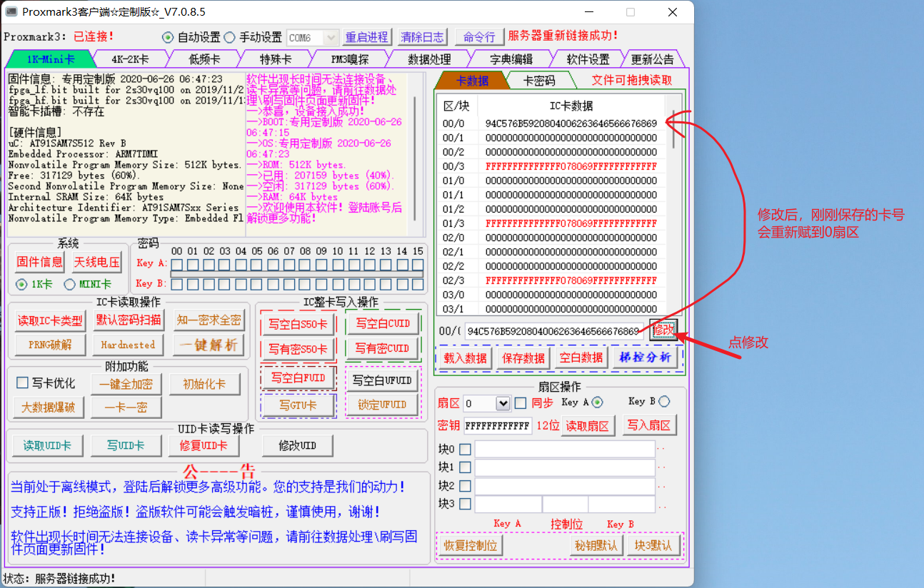Click the Proxmark3 app icon in title bar
924x588 pixels.
[11, 12]
